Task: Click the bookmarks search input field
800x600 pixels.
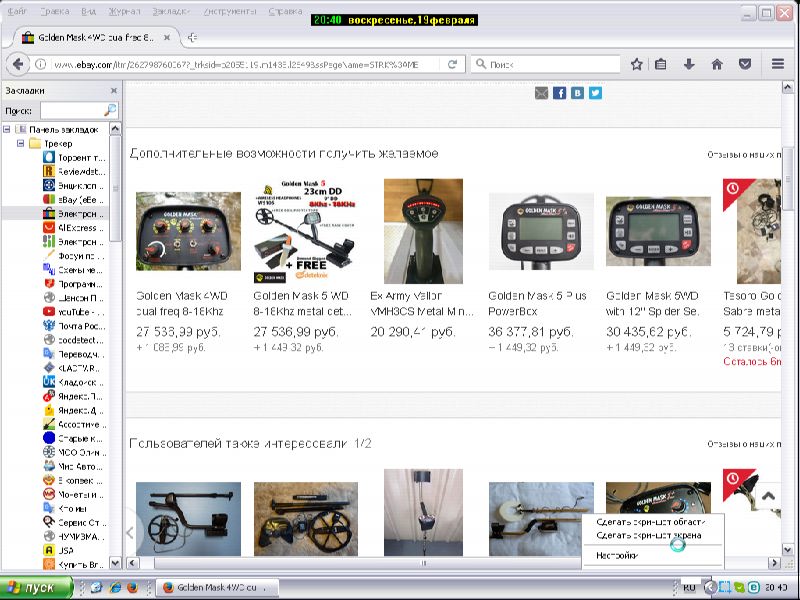Action: click(72, 110)
